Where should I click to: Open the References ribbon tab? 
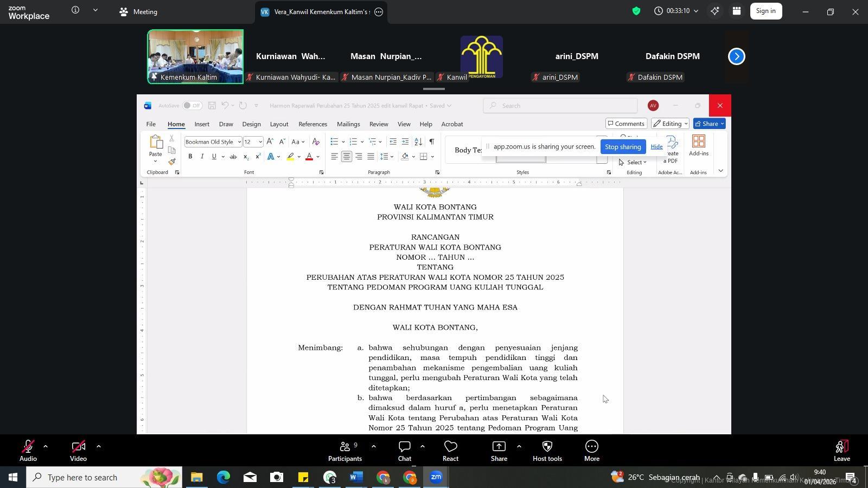[x=312, y=124]
